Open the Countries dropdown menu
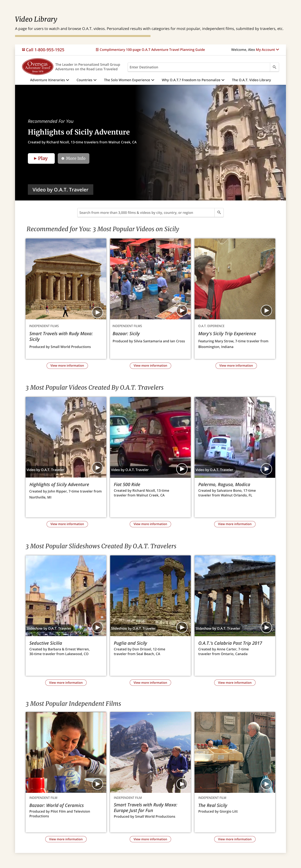The image size is (301, 868). coord(86,80)
